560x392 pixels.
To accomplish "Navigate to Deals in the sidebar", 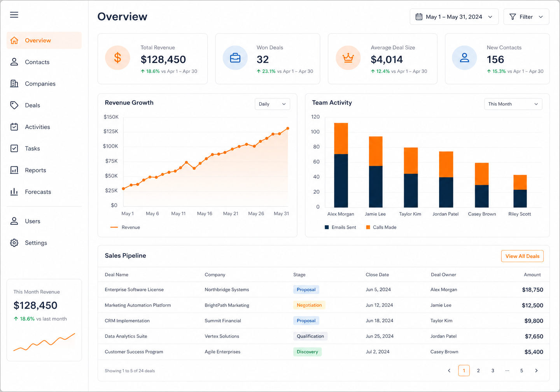I will [x=44, y=105].
